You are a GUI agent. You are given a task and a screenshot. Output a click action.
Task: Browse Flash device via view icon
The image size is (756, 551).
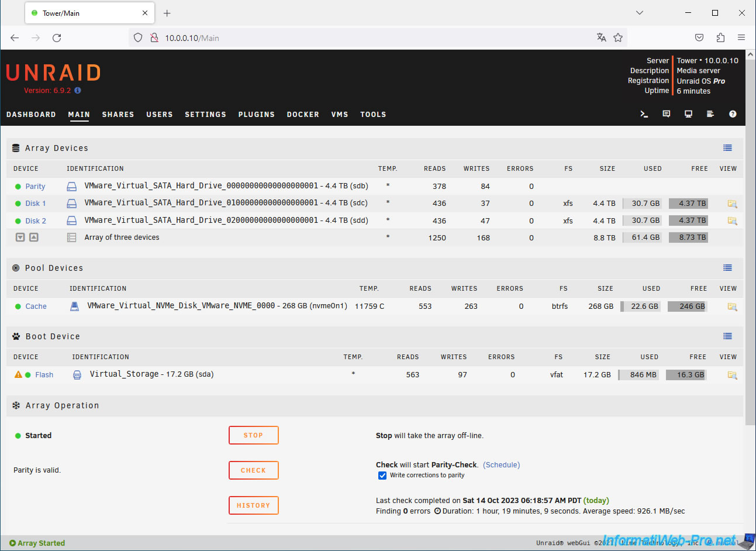click(732, 375)
